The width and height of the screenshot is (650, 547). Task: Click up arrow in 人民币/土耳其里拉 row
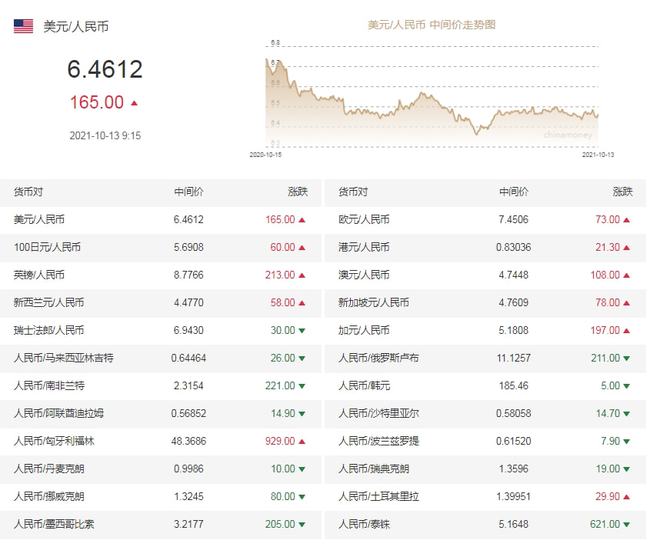(x=626, y=496)
